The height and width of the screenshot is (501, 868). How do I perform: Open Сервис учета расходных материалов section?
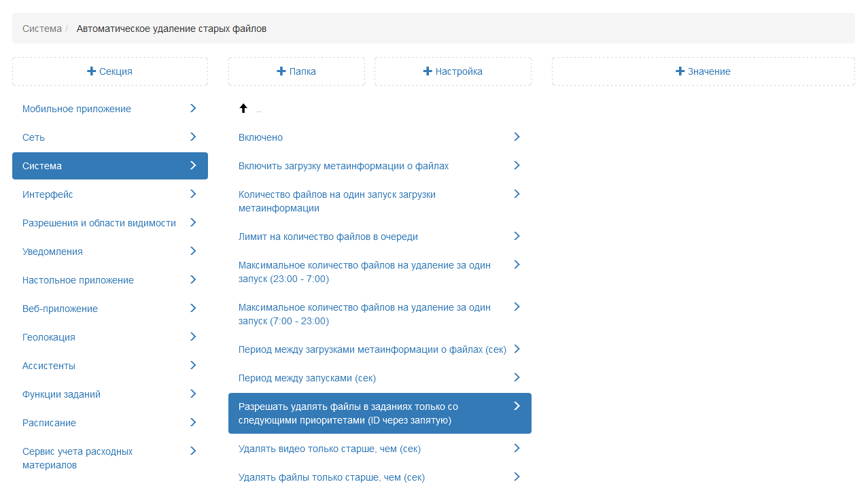coord(77,458)
